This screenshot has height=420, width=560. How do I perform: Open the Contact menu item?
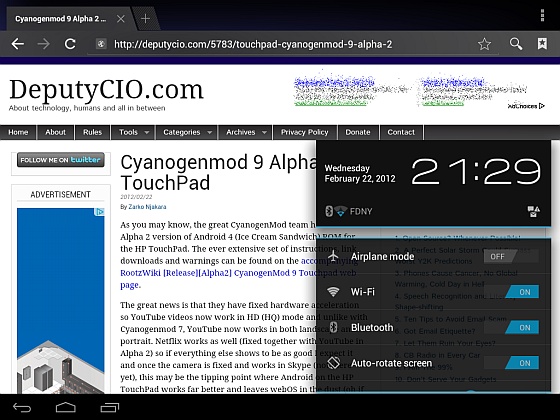(401, 132)
